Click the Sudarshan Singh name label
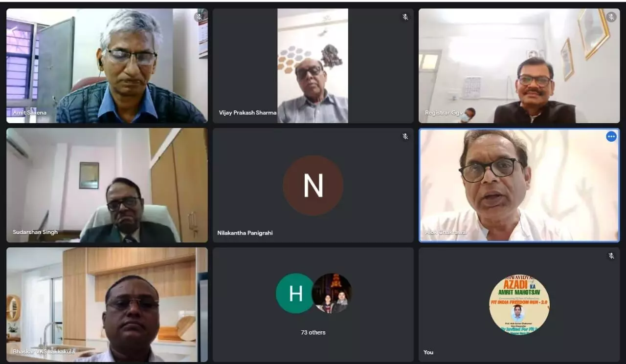 (35, 232)
